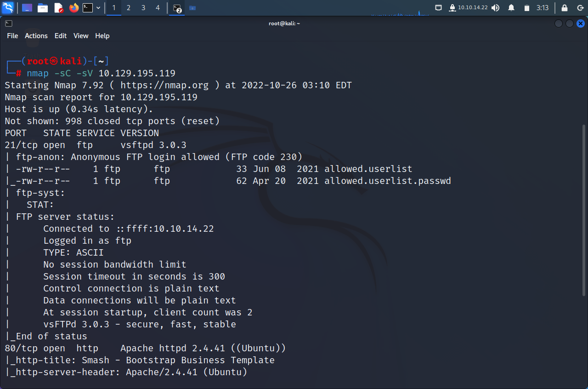Click the allowed.userlist.passwd filename
This screenshot has width=588, height=389.
388,181
